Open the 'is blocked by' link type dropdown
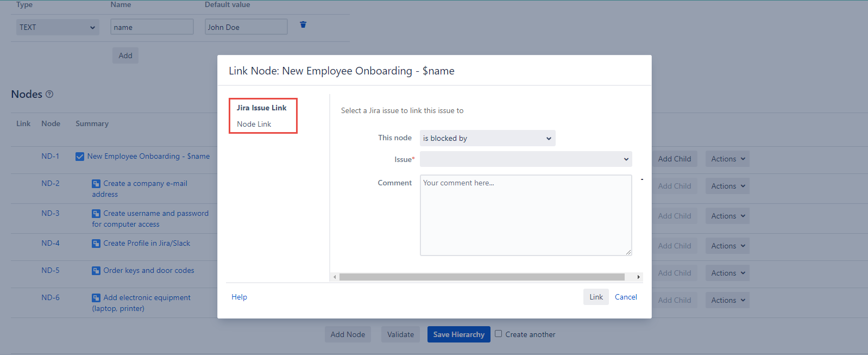The width and height of the screenshot is (868, 355). pos(487,138)
